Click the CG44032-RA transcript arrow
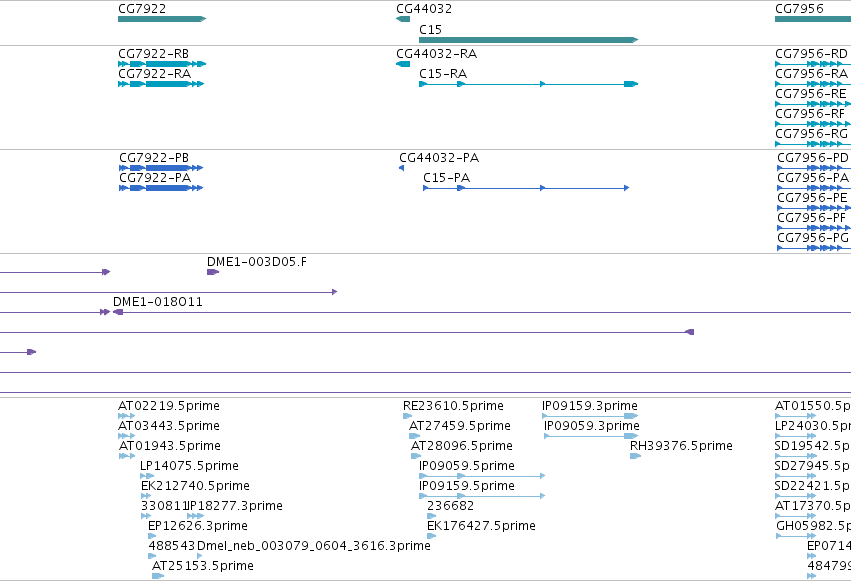This screenshot has width=851, height=581. pos(403,64)
